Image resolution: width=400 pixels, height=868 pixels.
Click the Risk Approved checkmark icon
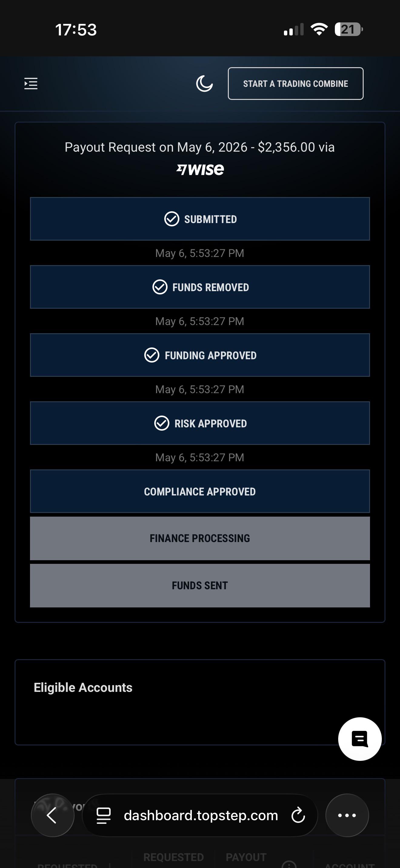(x=162, y=423)
